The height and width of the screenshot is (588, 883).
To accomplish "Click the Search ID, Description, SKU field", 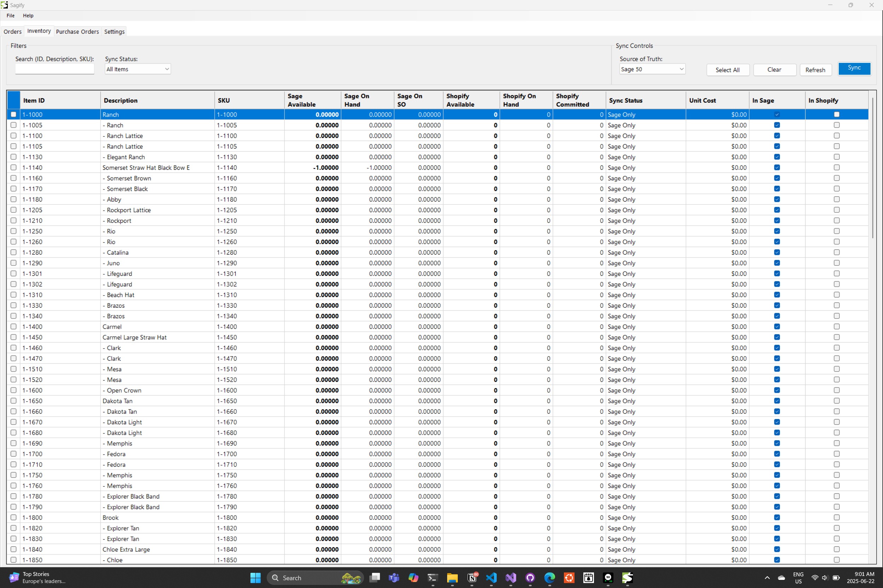I will point(55,69).
